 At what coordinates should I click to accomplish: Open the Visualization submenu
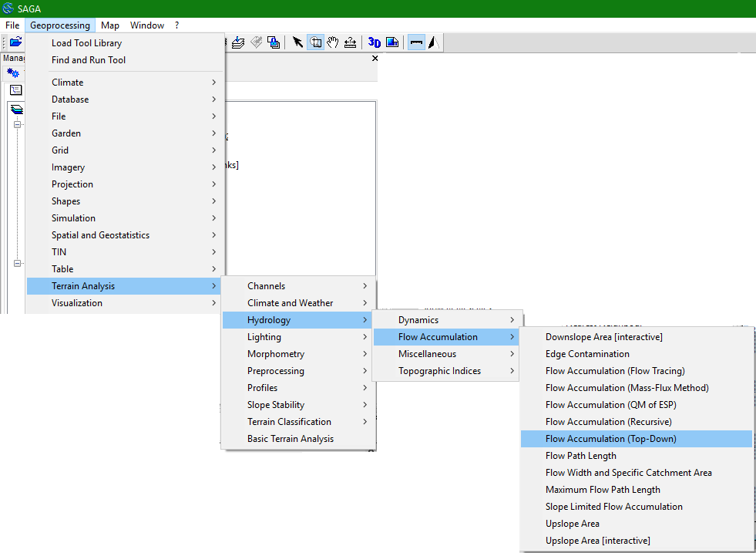pyautogui.click(x=126, y=303)
